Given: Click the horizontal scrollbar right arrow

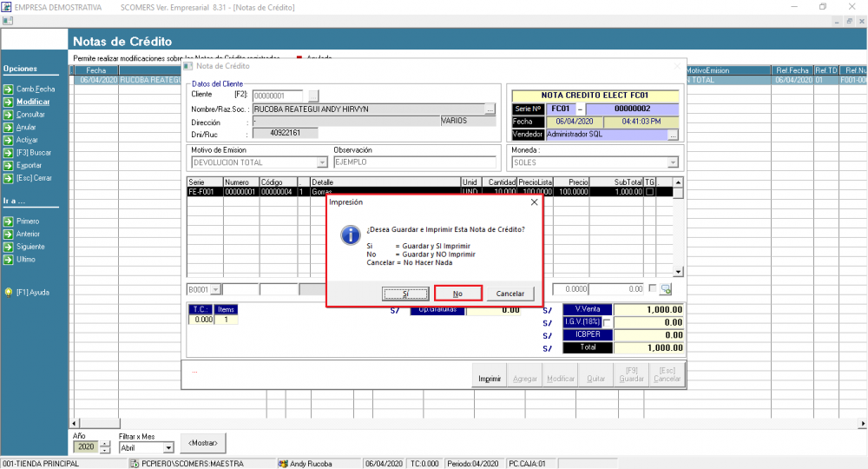Looking at the screenshot, I should tap(863, 423).
